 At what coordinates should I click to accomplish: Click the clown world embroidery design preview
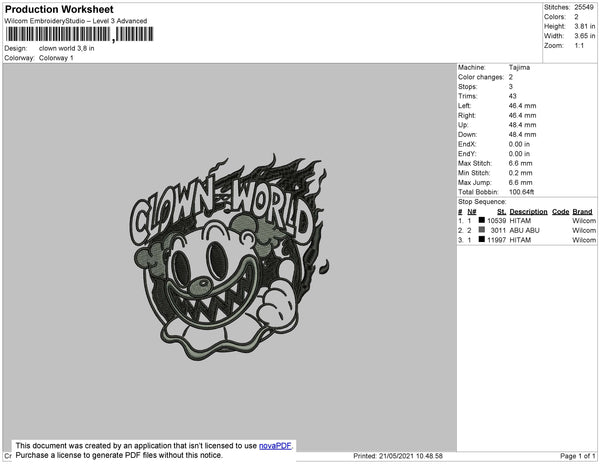coord(229,257)
